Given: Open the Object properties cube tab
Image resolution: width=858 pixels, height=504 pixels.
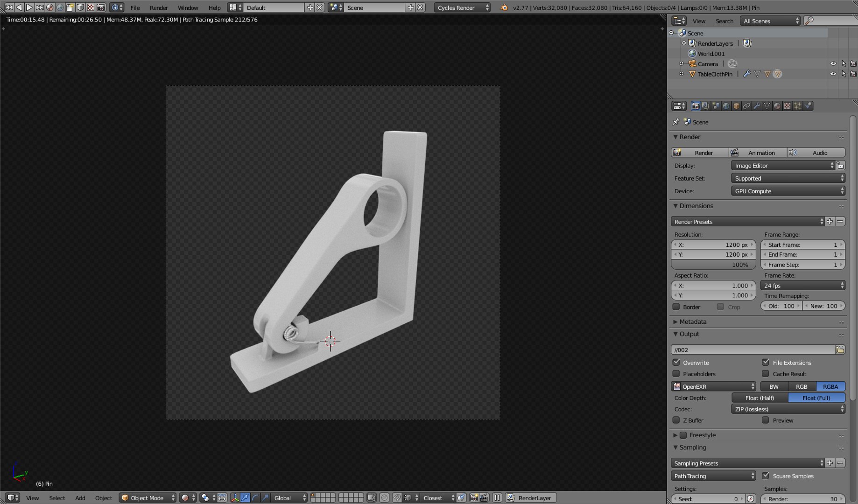Looking at the screenshot, I should tap(737, 106).
